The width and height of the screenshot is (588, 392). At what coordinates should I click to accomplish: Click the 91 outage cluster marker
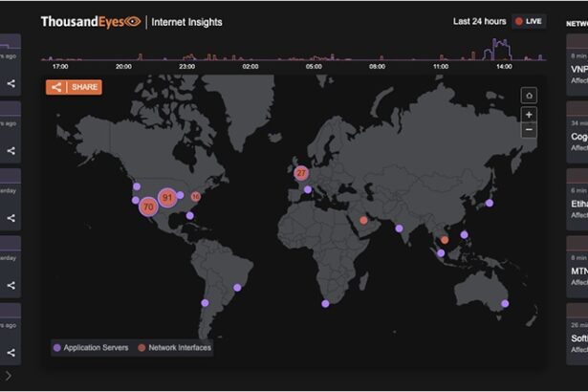167,198
